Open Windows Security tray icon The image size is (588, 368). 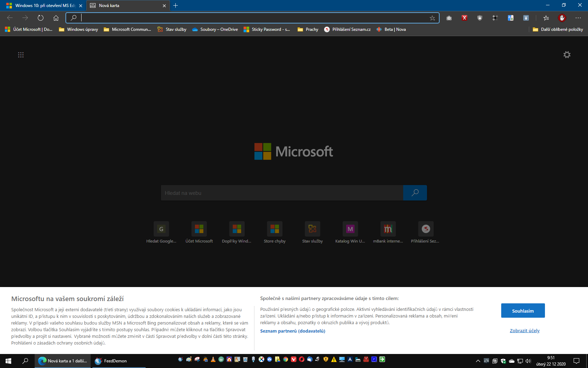[503, 361]
